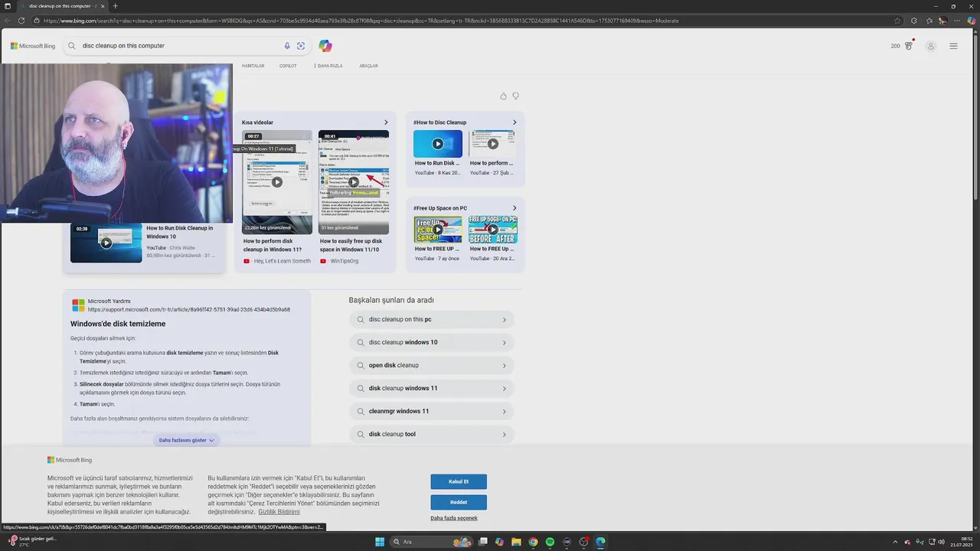
Task: Open suggestion 'disk cleanup tool'
Action: (x=432, y=435)
